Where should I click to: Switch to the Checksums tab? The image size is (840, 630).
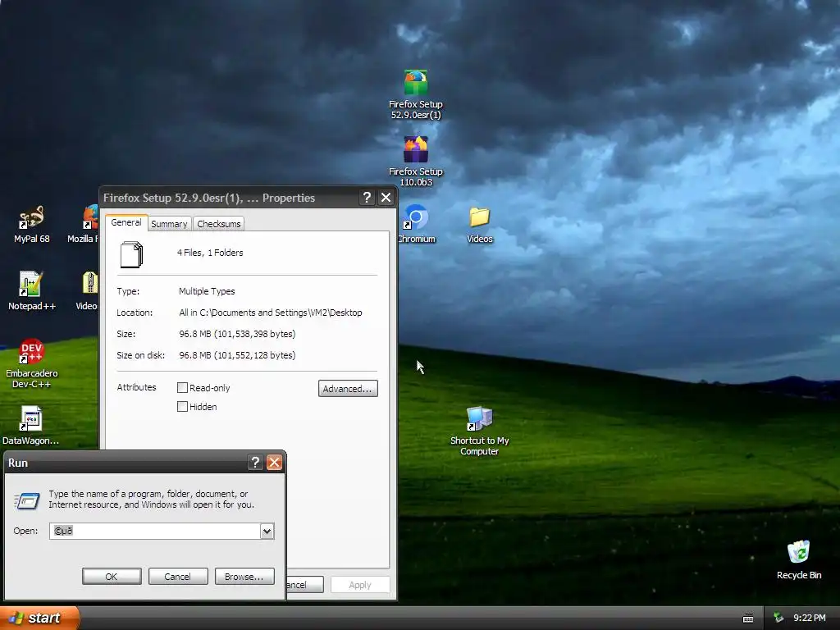218,224
